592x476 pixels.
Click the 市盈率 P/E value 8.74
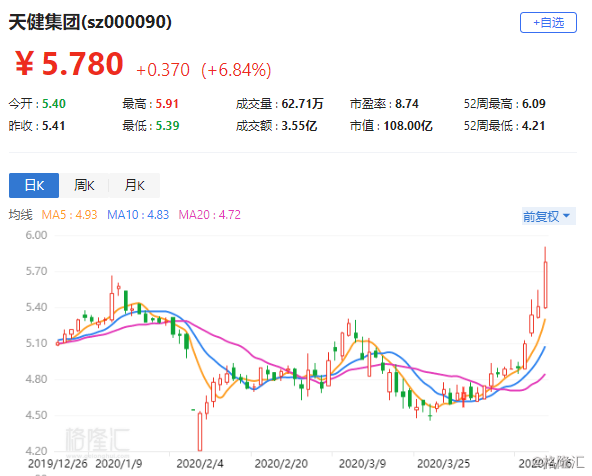407,103
